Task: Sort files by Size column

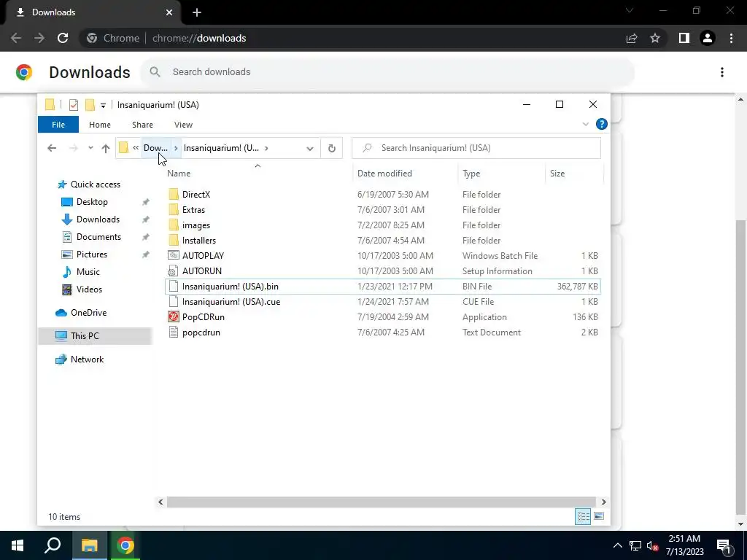Action: (x=574, y=174)
